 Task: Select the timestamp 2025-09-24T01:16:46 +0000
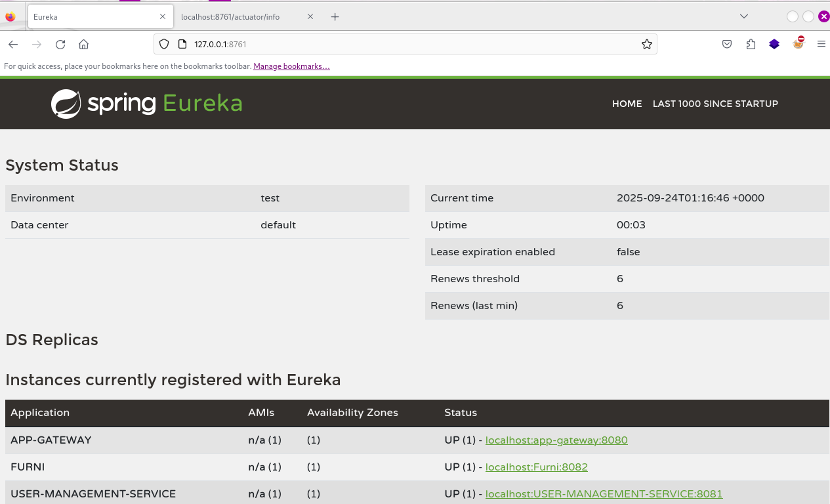(x=690, y=198)
